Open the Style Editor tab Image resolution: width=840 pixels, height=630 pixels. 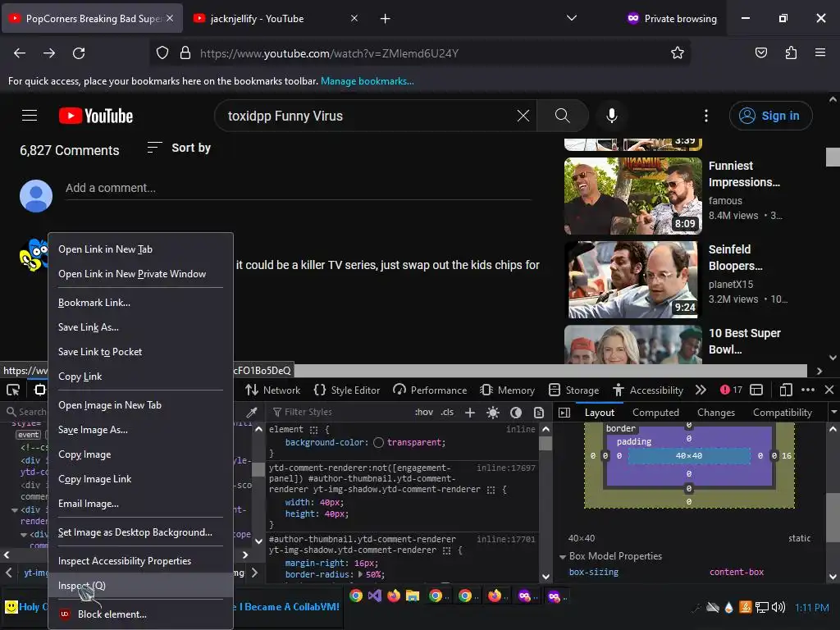(347, 390)
